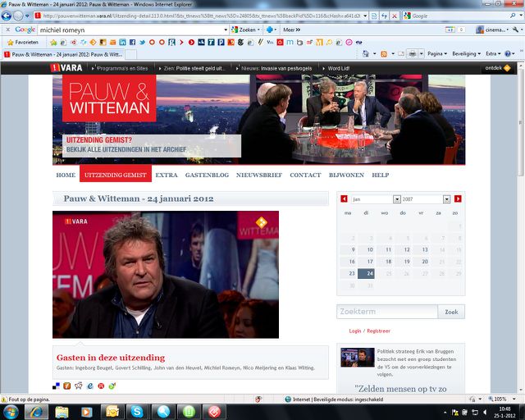
Task: Click the Word Lid! link
Action: tap(339, 68)
